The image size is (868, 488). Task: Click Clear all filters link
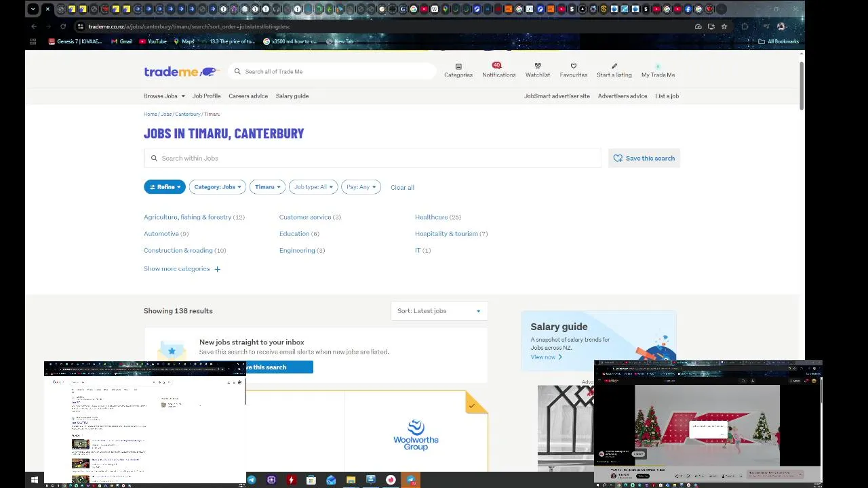pyautogui.click(x=402, y=187)
